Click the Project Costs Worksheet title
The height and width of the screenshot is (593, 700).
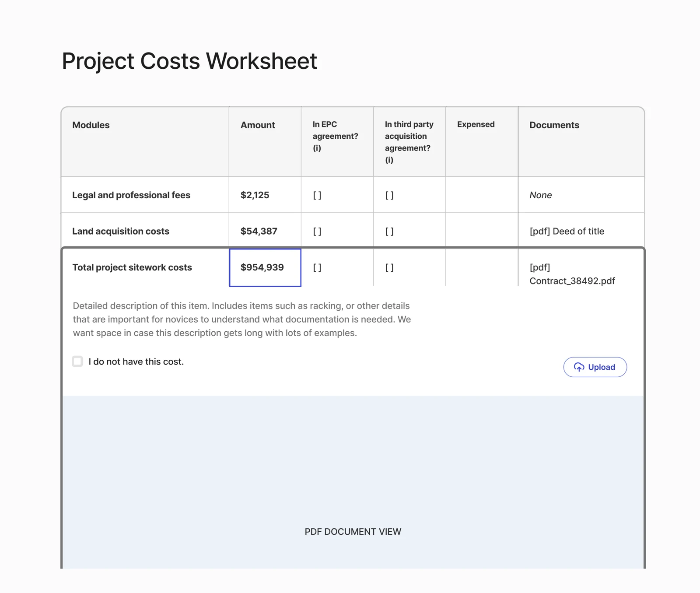click(x=189, y=61)
